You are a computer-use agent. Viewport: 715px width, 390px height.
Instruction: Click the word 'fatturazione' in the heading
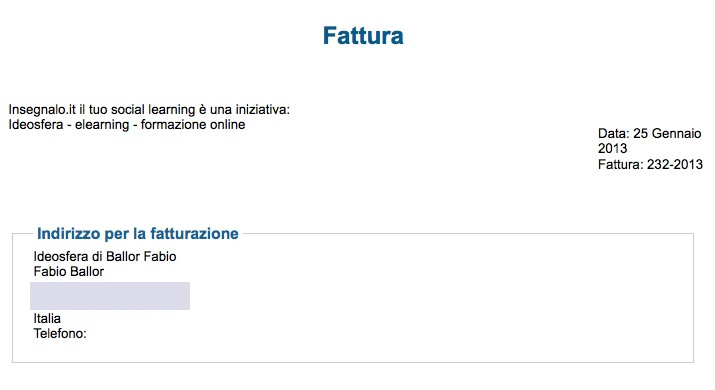point(194,234)
